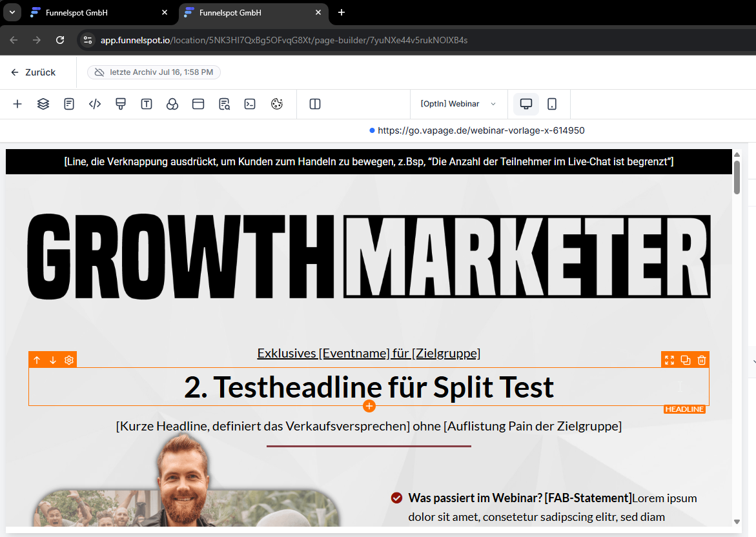Click the canvas scrollbar thumb
The image size is (756, 537).
tap(737, 177)
